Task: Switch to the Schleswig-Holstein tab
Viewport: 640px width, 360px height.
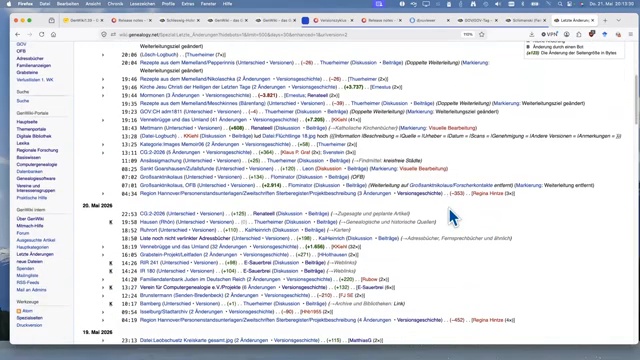Action: click(x=180, y=20)
